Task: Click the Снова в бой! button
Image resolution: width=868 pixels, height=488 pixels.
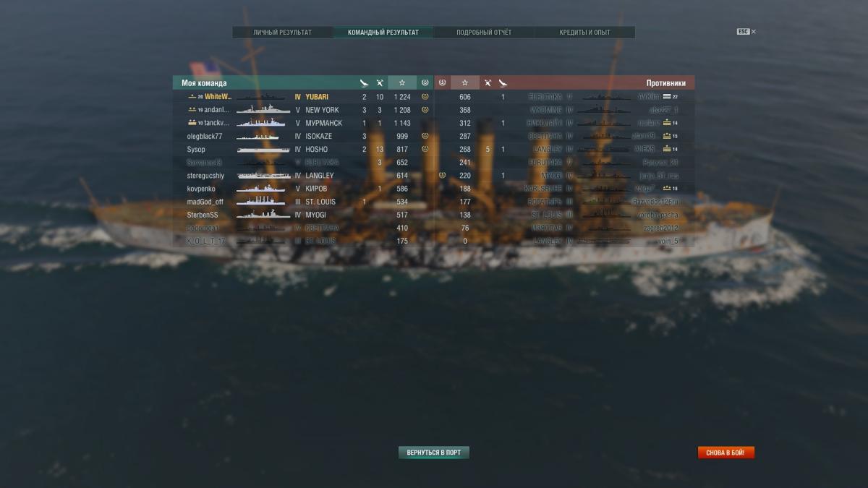Action: [726, 453]
